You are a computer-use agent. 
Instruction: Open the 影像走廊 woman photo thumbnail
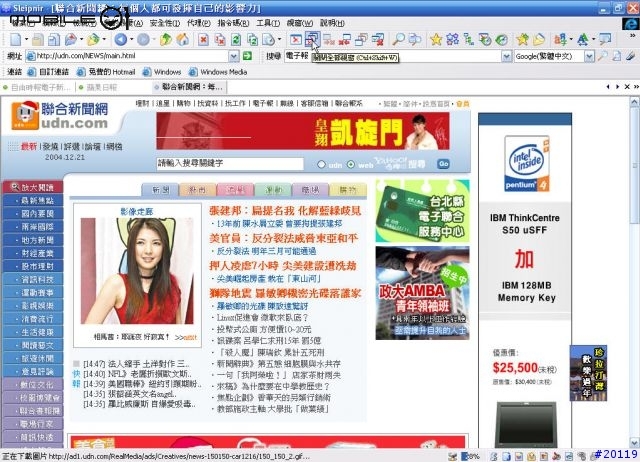point(137,271)
